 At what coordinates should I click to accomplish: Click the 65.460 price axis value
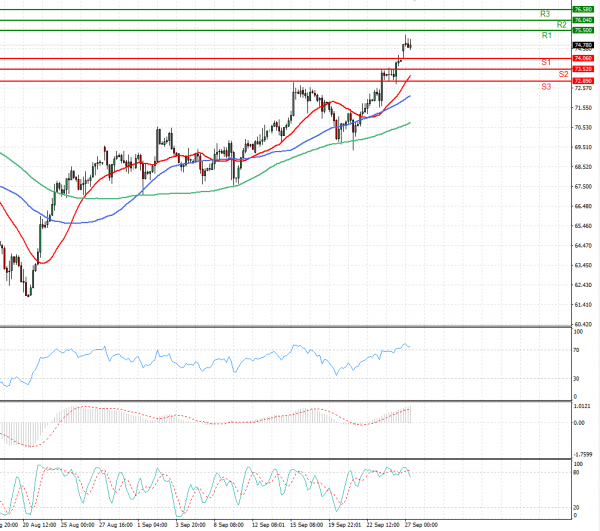583,226
